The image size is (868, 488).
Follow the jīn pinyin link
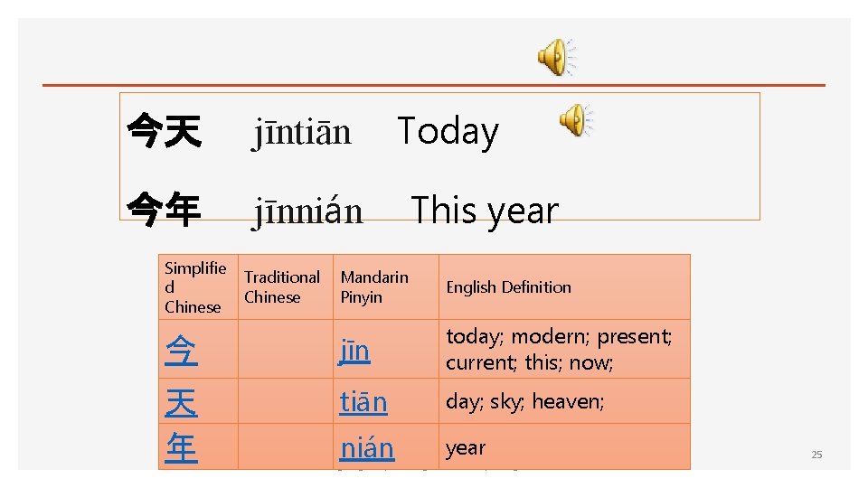click(354, 351)
